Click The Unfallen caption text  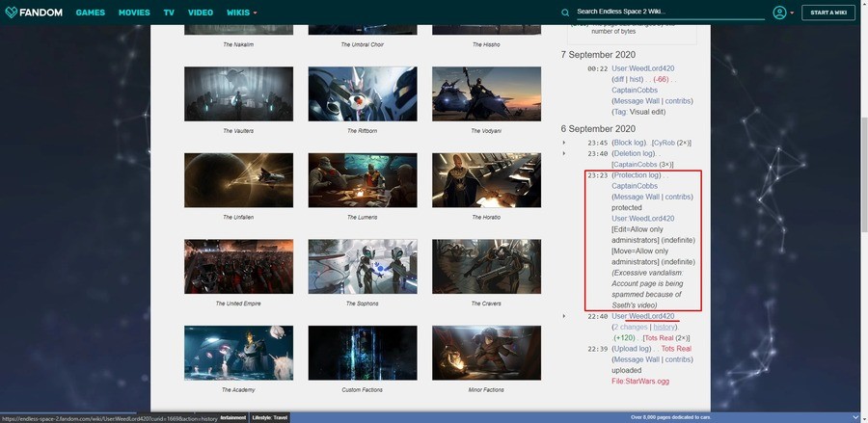click(x=238, y=218)
